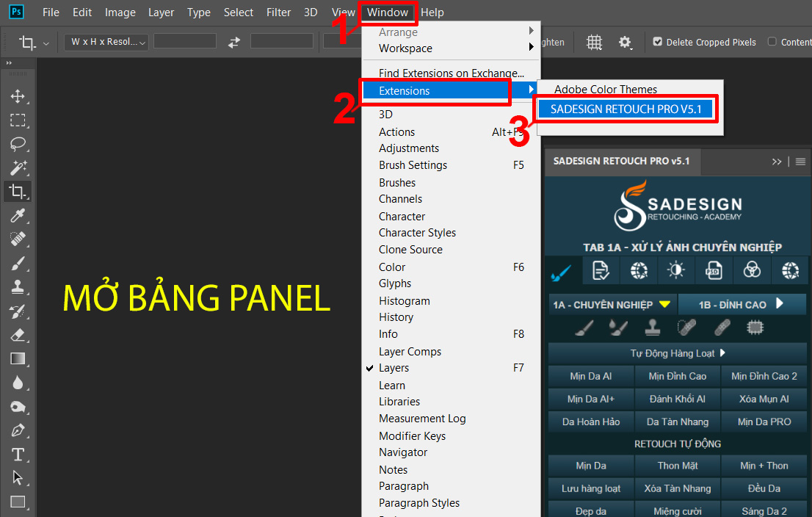
Task: Click the swap width and height arrows
Action: (x=234, y=42)
